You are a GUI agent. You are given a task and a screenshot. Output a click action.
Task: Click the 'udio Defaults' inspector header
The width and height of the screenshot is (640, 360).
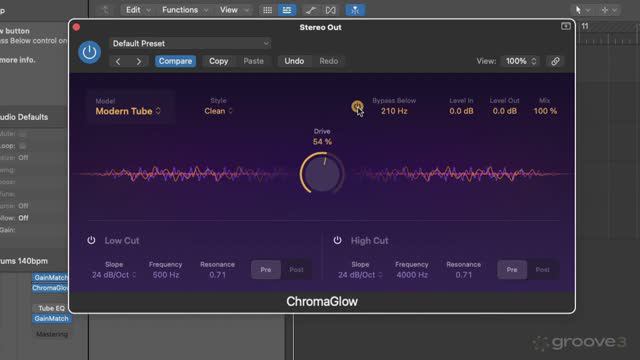[24, 117]
